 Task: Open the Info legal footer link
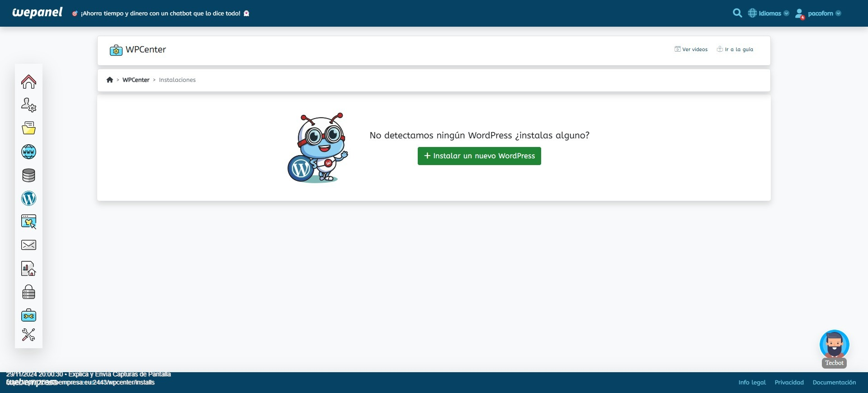(x=752, y=382)
